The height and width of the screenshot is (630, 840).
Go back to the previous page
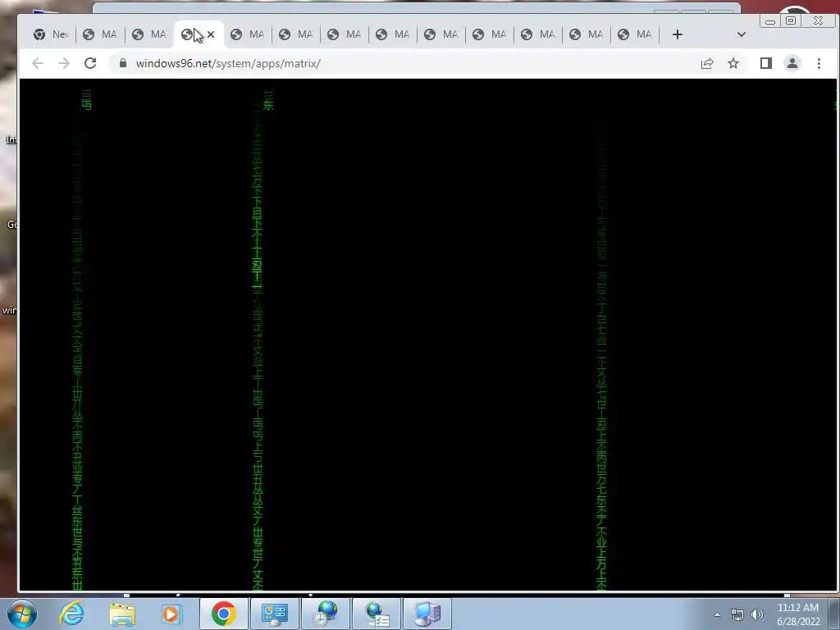click(x=38, y=63)
